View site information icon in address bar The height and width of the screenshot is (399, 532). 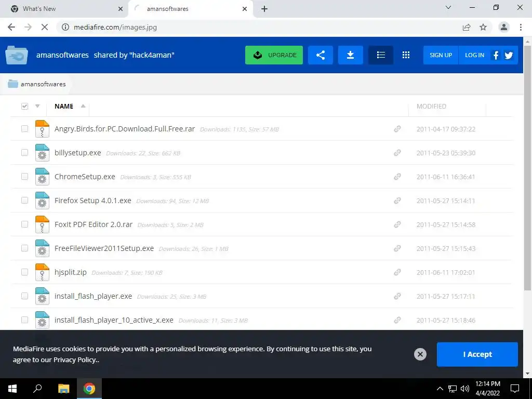[65, 27]
